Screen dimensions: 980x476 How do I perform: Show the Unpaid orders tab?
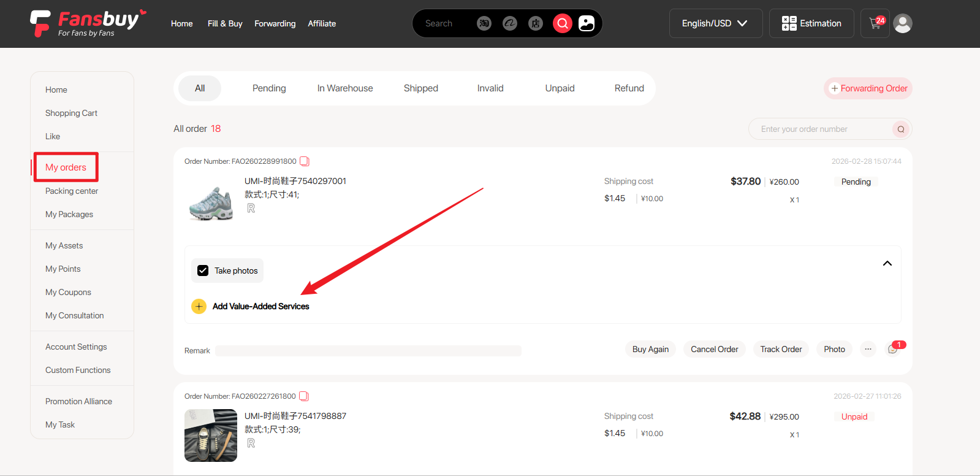560,88
